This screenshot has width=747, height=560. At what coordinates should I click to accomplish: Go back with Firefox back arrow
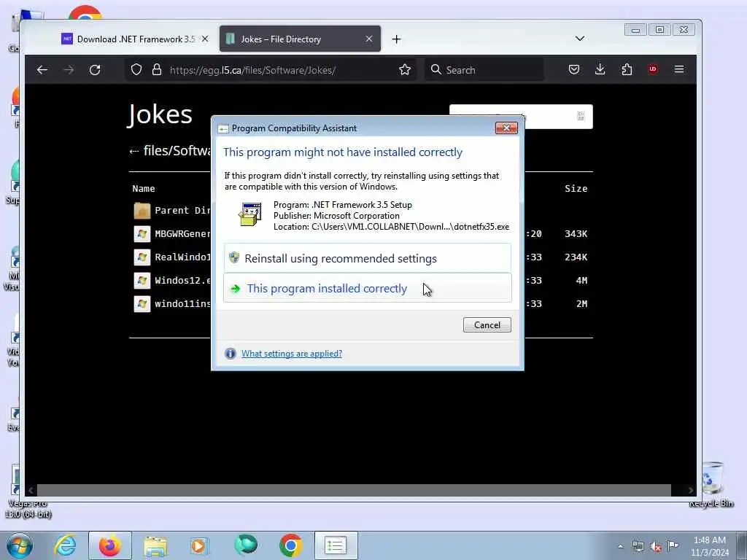[x=42, y=70]
